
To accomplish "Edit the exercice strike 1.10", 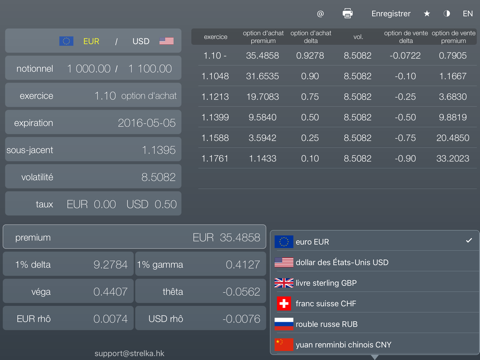I will point(105,96).
